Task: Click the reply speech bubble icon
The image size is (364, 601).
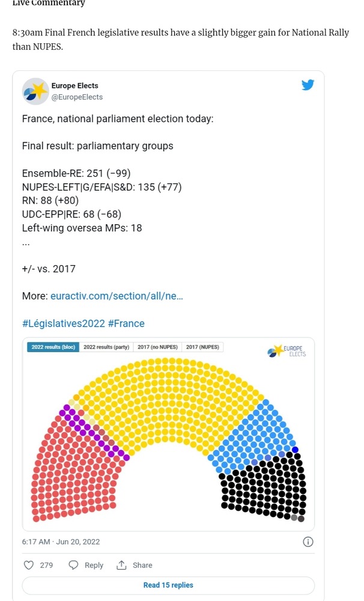Action: [73, 565]
